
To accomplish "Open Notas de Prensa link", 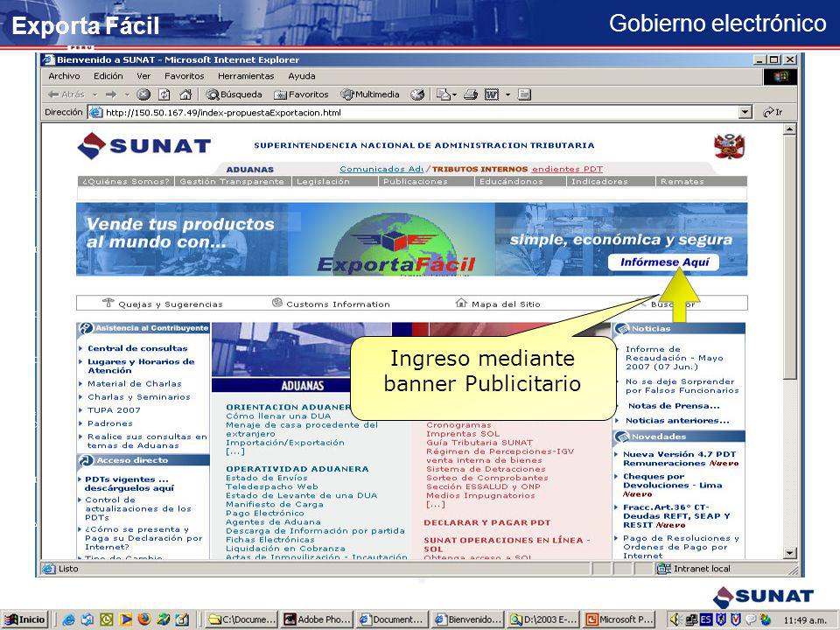I will click(x=674, y=406).
